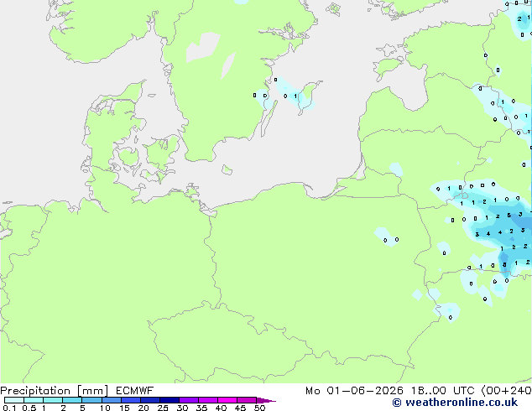This screenshot has width=532, height=411.
Task: Click the 20 mm dark blue legend swatch
Action: point(150,400)
